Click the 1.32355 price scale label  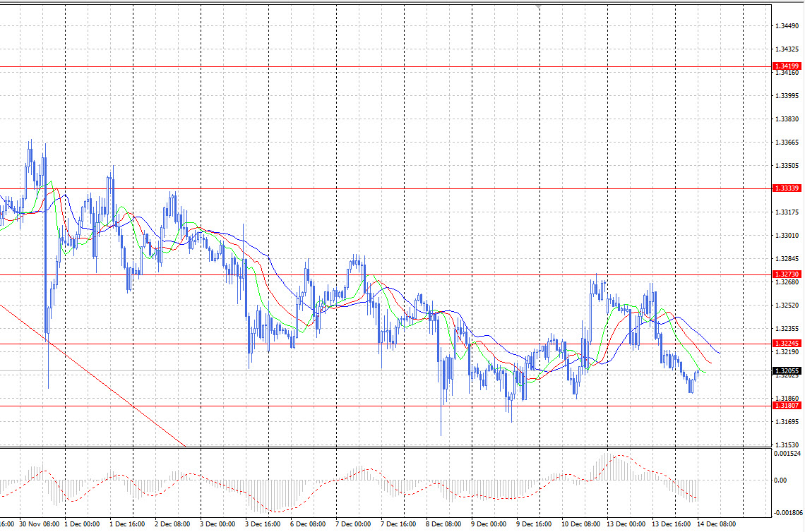click(787, 329)
